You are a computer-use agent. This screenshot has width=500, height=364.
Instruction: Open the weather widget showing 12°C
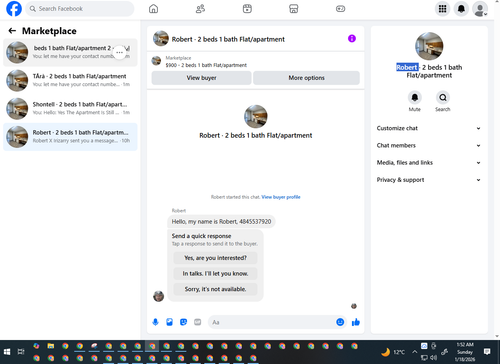(x=393, y=352)
